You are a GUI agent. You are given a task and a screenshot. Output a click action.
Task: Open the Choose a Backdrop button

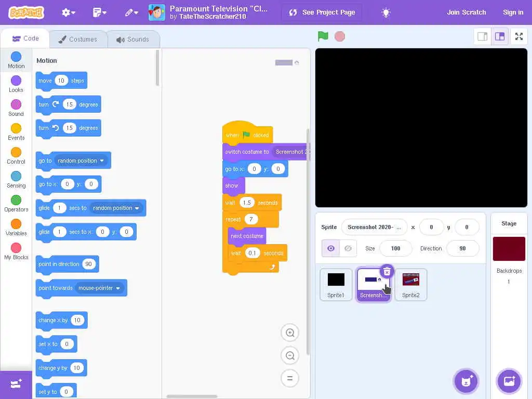(x=509, y=381)
